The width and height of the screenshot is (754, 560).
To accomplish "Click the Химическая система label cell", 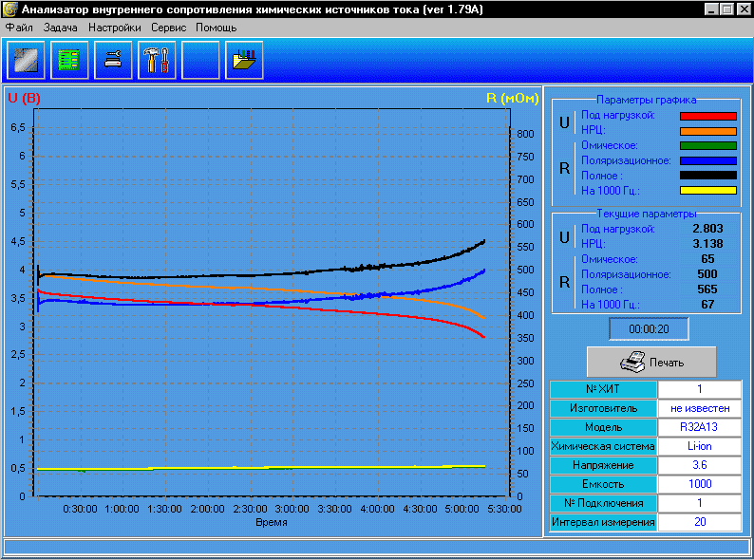I will coord(603,446).
